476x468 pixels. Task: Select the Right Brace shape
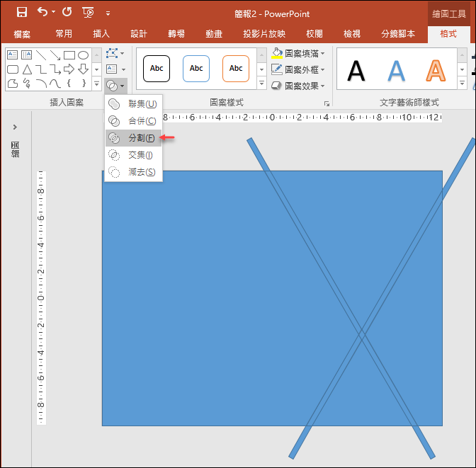84,83
